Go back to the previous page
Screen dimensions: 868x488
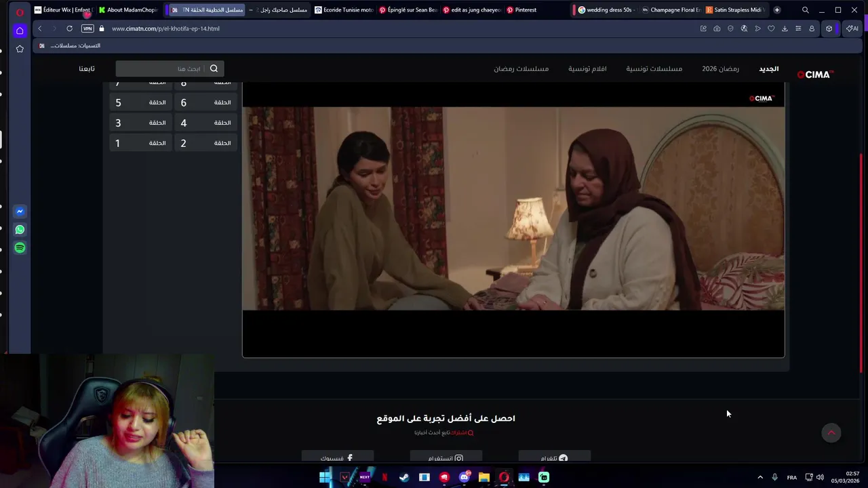coord(40,28)
